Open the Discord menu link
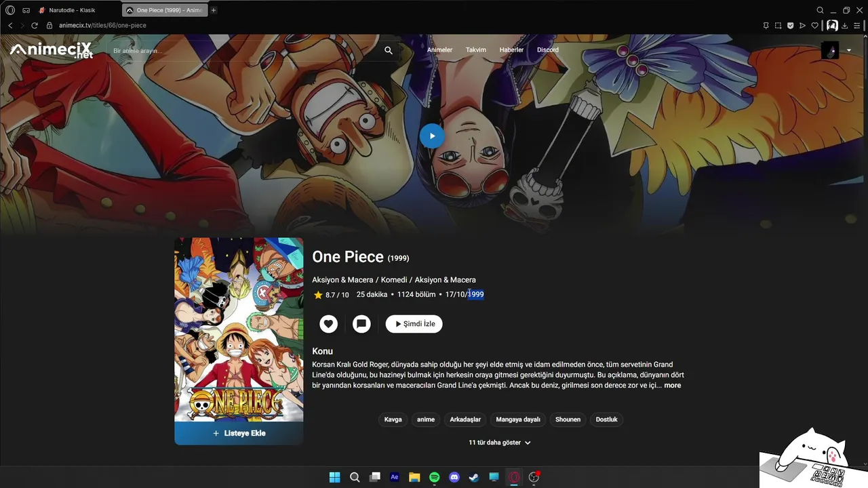Screen dimensions: 868x488 [548, 50]
